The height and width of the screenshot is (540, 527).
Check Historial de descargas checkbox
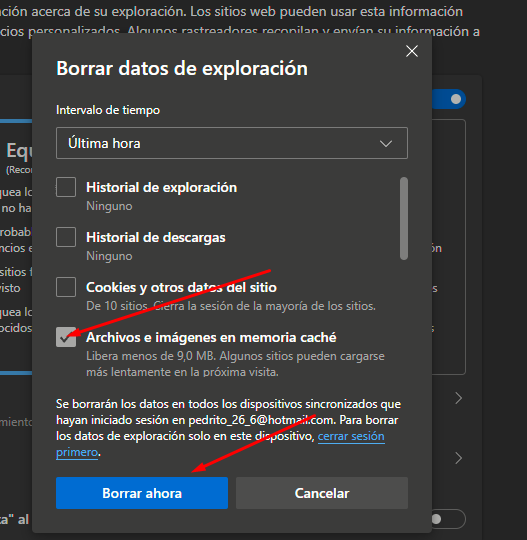(66, 237)
